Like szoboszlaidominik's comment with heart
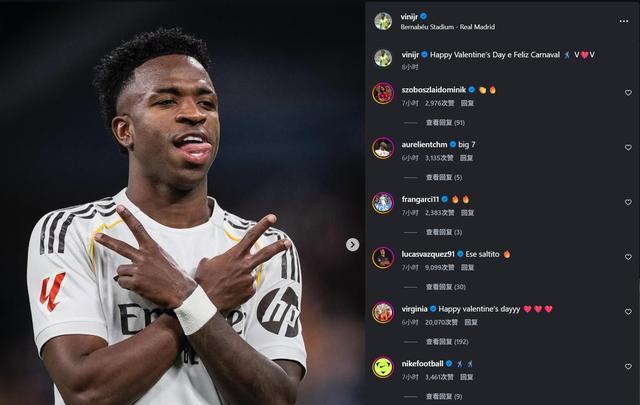This screenshot has width=640, height=405. (x=628, y=93)
